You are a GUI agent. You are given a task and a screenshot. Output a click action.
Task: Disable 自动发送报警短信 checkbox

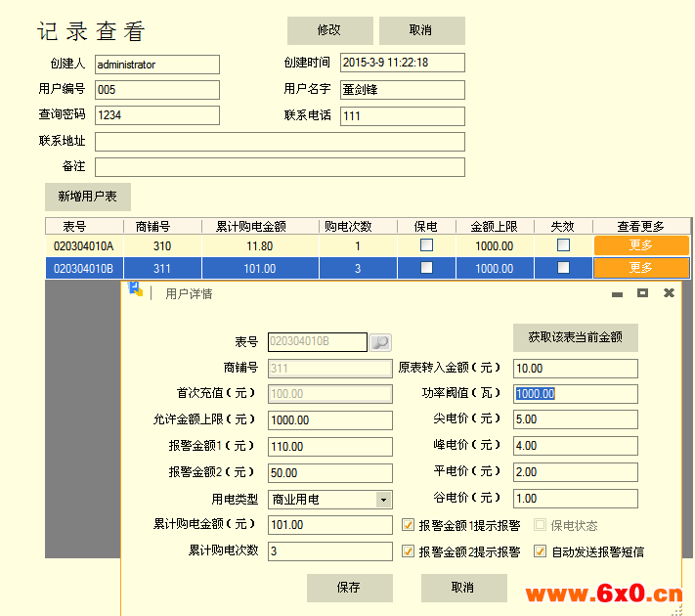(x=540, y=551)
